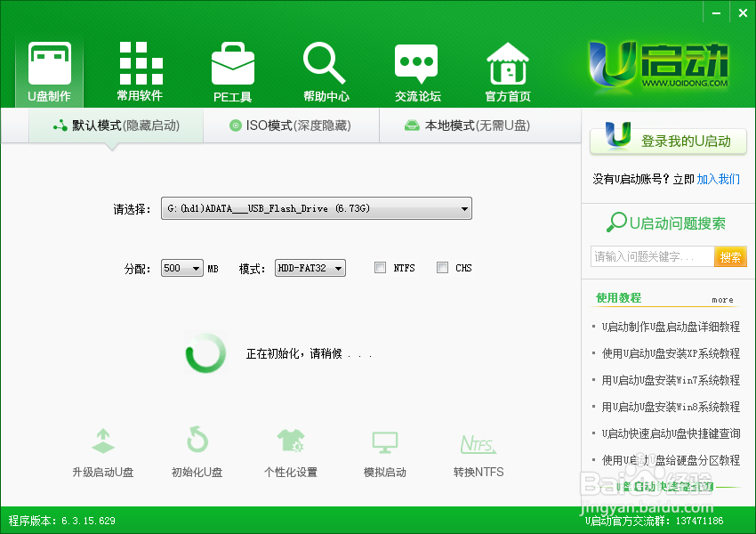Minimize the U启动 window
The image size is (756, 534).
coord(717,13)
